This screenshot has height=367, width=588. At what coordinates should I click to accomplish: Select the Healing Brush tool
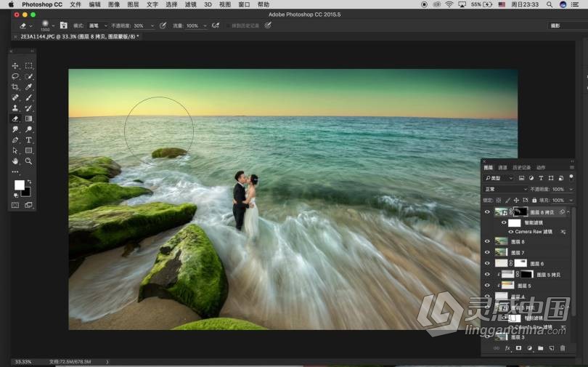coord(15,97)
